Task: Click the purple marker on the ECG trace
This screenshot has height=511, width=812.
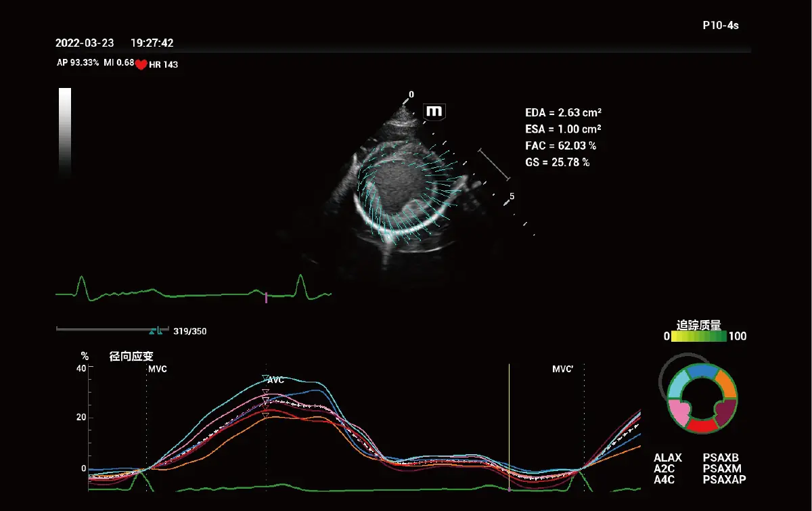Action: click(266, 297)
